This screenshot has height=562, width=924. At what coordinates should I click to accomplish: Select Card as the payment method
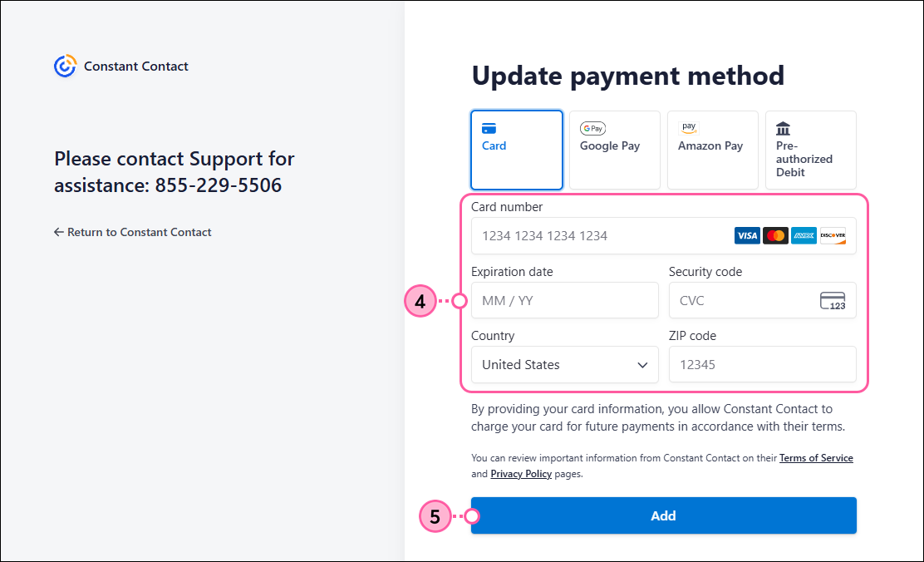click(x=517, y=150)
